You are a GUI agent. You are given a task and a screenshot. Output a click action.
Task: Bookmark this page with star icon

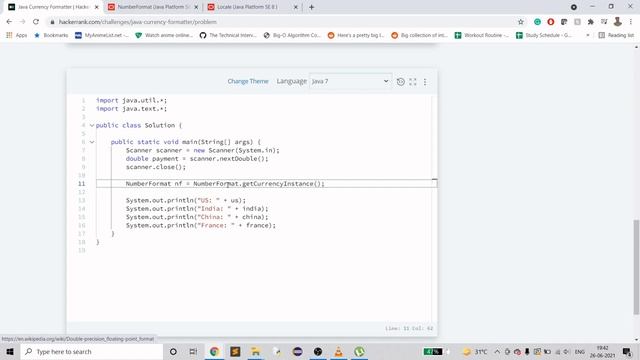[x=520, y=22]
